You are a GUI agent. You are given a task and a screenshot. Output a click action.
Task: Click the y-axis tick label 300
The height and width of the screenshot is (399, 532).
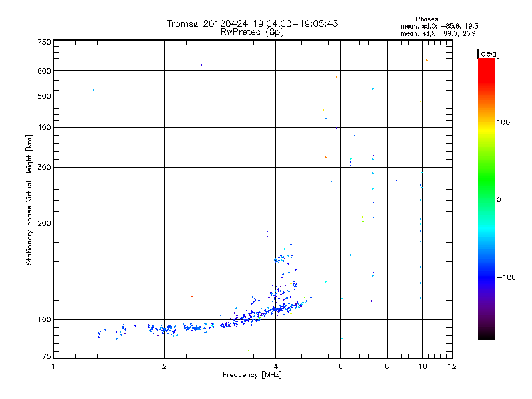44,168
